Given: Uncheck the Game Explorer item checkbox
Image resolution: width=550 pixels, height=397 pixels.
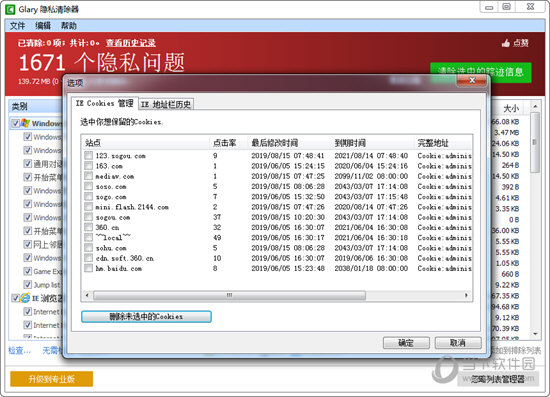Looking at the screenshot, I should point(27,271).
